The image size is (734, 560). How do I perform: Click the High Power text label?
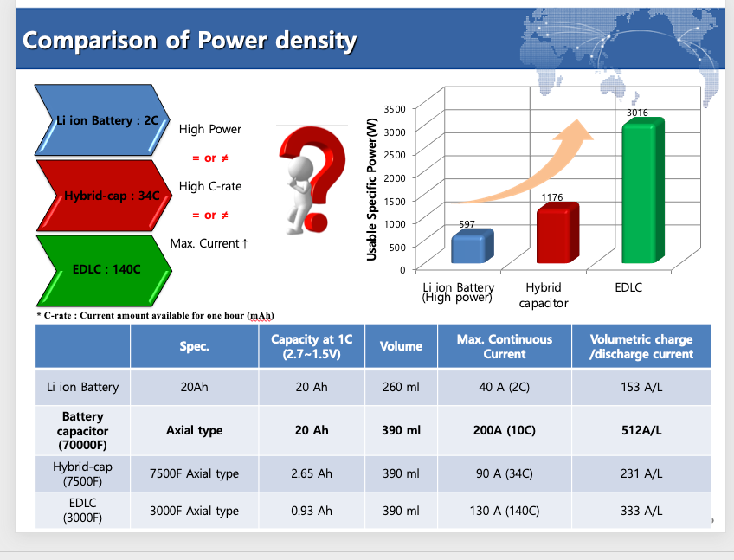coord(210,129)
